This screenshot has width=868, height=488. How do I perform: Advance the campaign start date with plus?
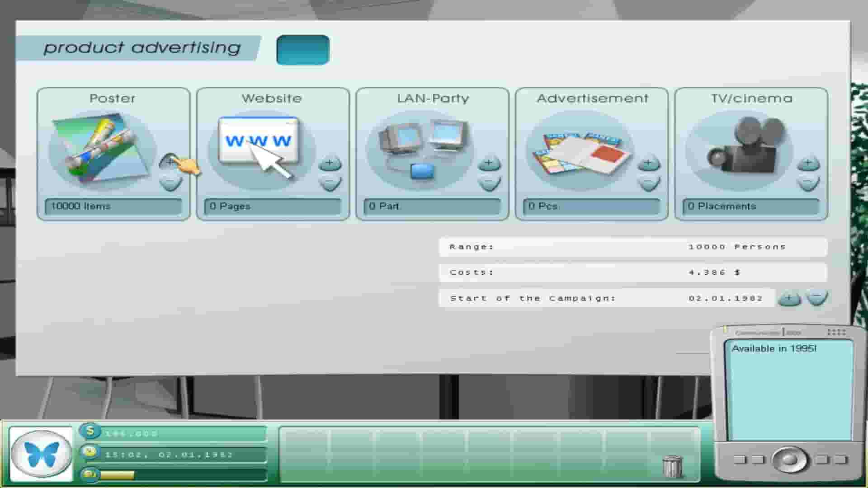point(789,298)
